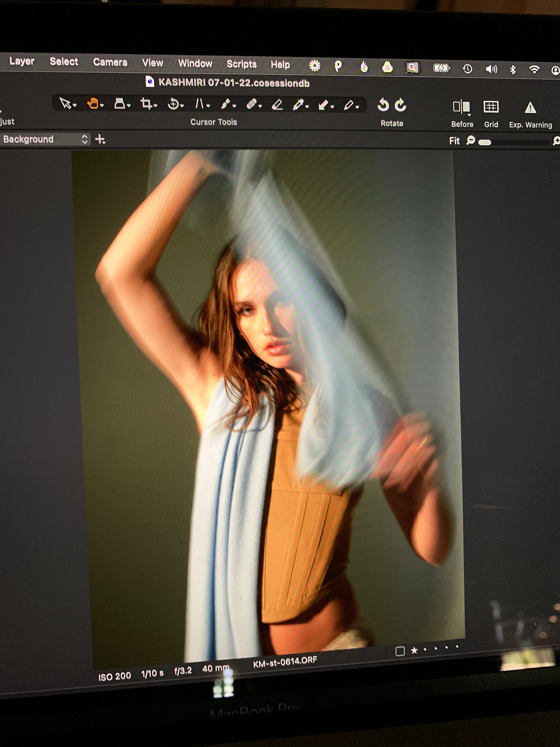Activate the orange Pan hand tool
Screen dimensions: 560x747
click(x=92, y=104)
